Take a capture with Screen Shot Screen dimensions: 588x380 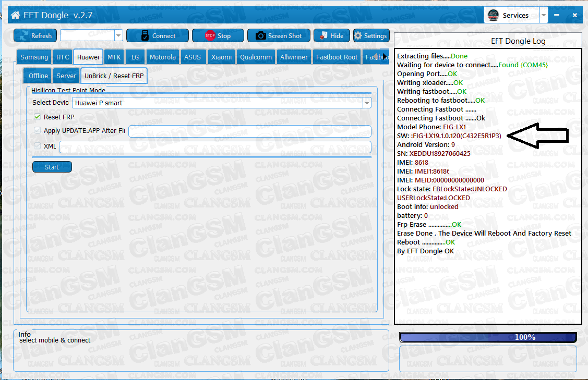279,35
